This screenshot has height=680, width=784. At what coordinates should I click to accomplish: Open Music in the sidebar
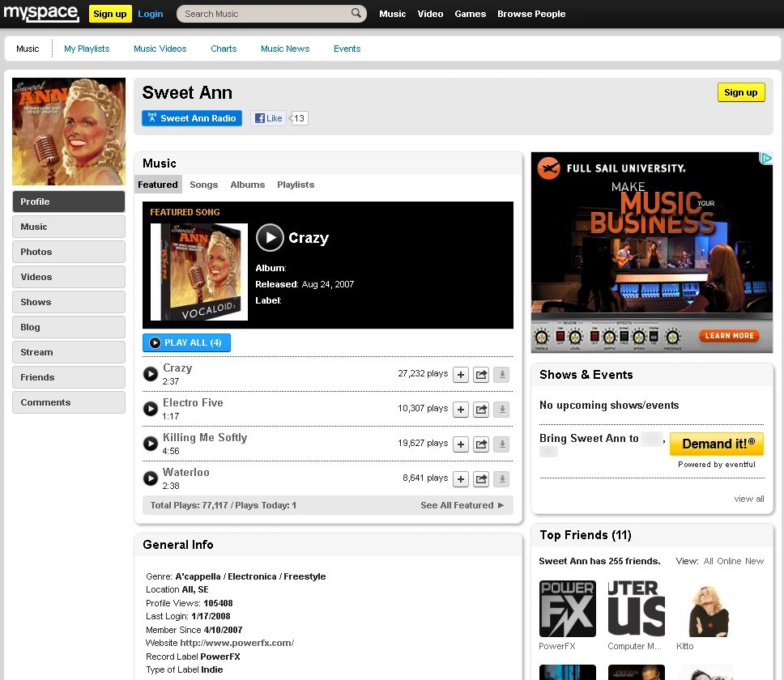pos(69,227)
